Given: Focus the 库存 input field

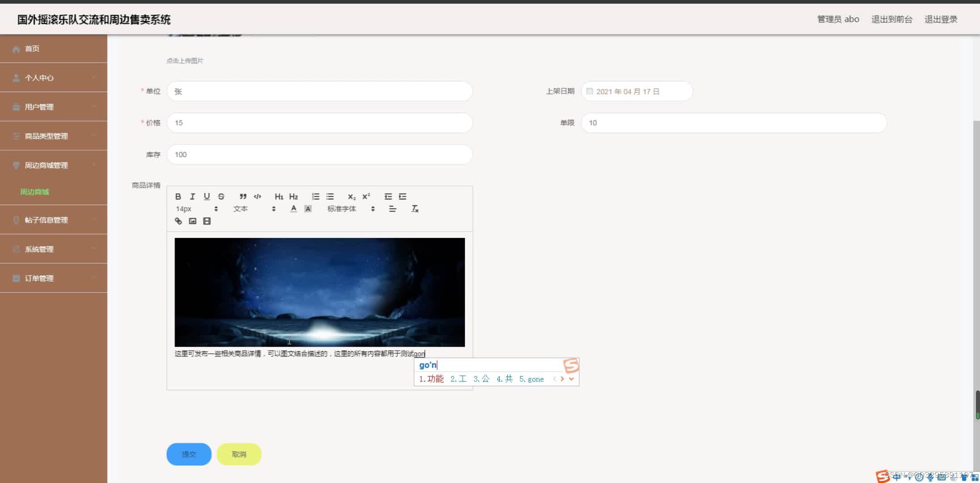Looking at the screenshot, I should pyautogui.click(x=320, y=154).
